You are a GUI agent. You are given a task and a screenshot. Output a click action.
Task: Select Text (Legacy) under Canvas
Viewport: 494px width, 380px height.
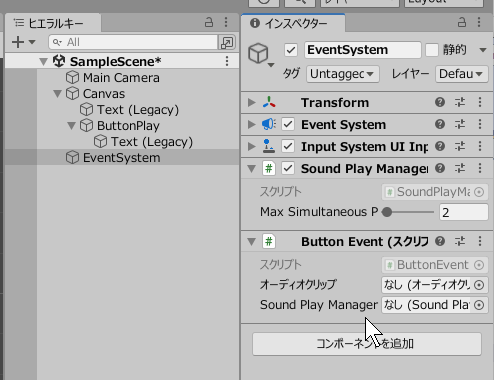(138, 110)
